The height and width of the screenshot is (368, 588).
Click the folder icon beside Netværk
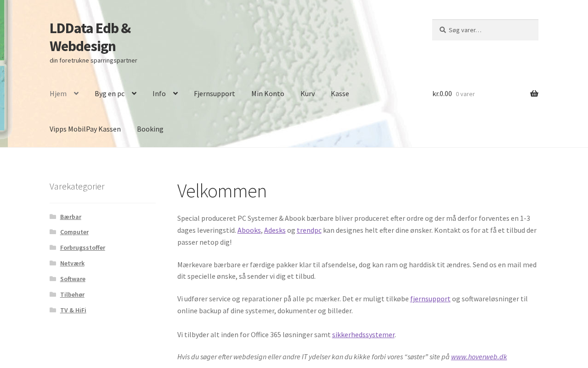53,263
